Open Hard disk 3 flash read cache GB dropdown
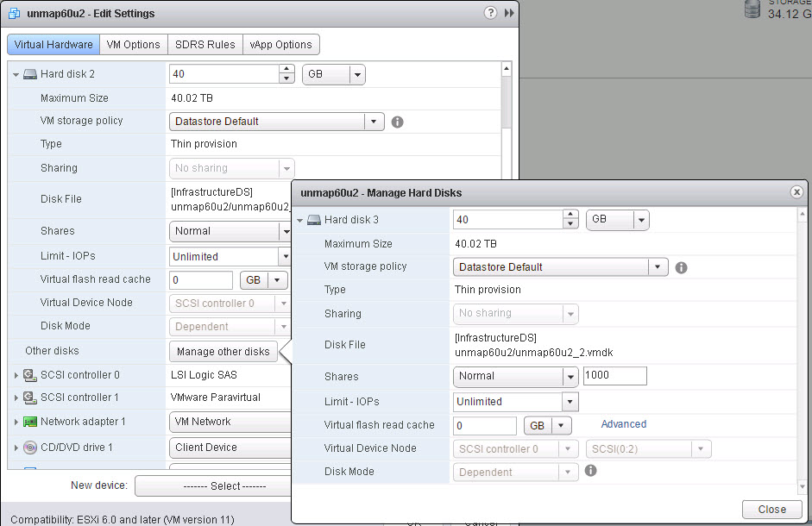This screenshot has height=526, width=812. click(x=547, y=426)
